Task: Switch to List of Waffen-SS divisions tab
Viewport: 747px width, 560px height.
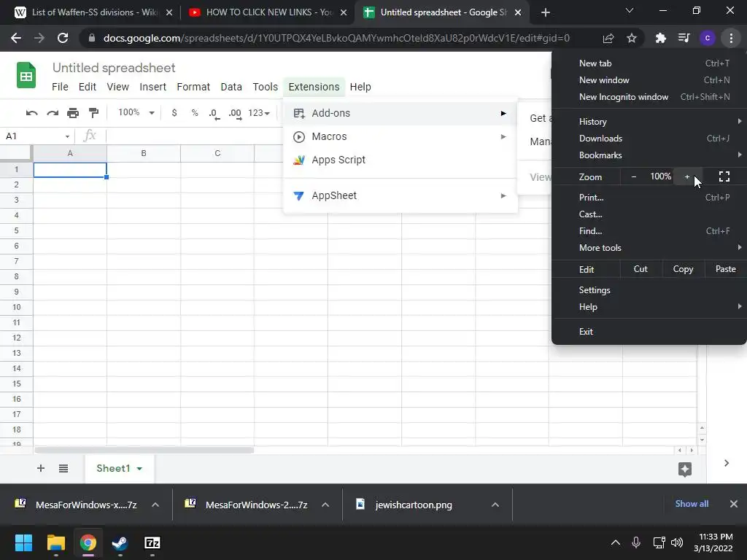Action: (93, 12)
